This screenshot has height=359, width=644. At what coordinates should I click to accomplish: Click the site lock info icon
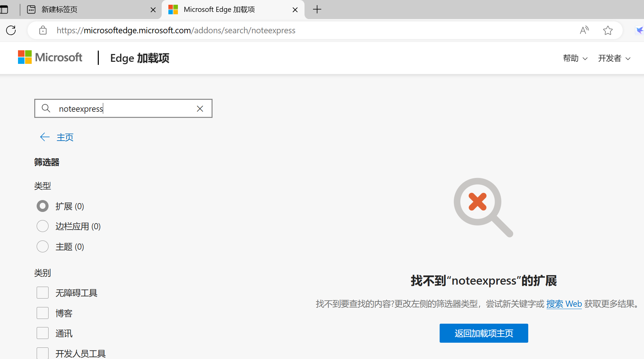click(x=43, y=30)
